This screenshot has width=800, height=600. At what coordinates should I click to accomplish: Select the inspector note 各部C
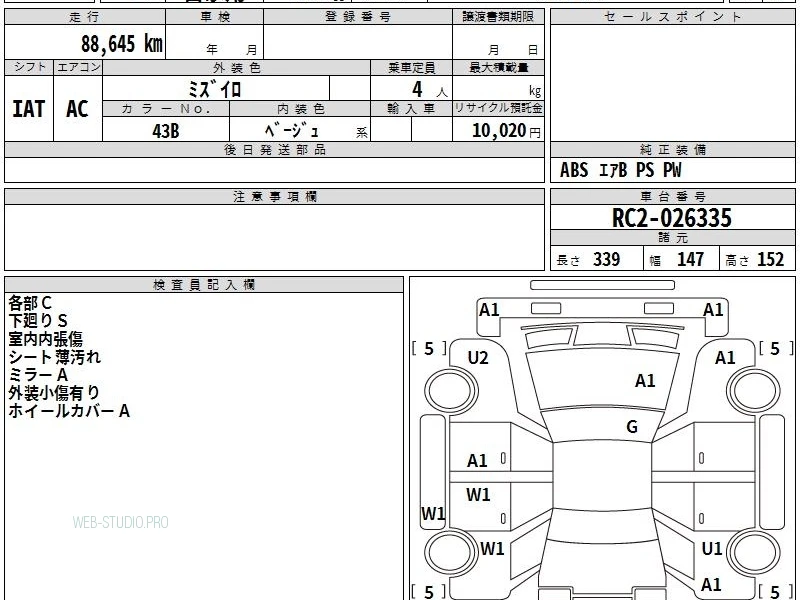[x=30, y=303]
